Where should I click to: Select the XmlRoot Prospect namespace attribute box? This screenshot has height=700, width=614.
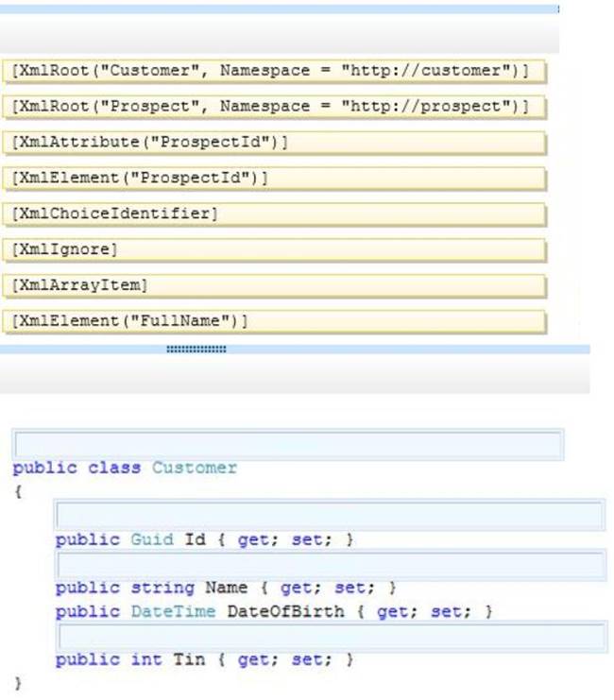274,107
